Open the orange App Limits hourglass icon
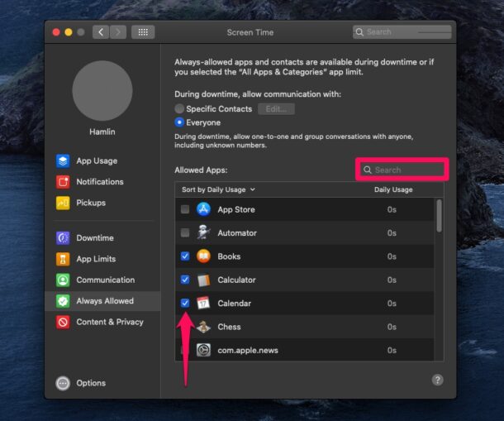 [63, 259]
